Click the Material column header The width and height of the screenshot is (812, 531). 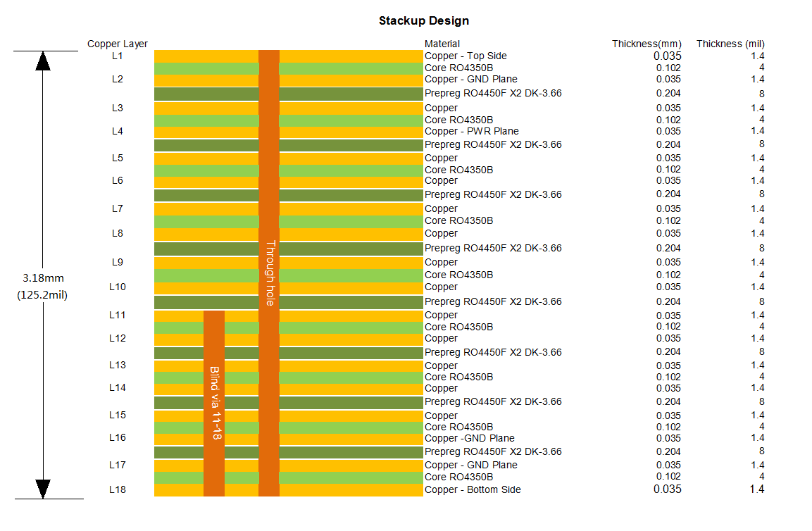[x=442, y=44]
